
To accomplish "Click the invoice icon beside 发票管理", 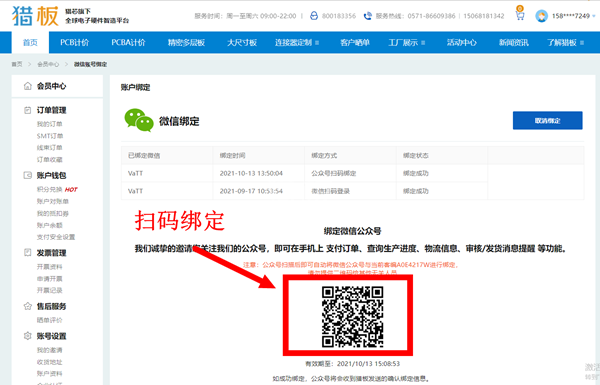I will (28, 253).
